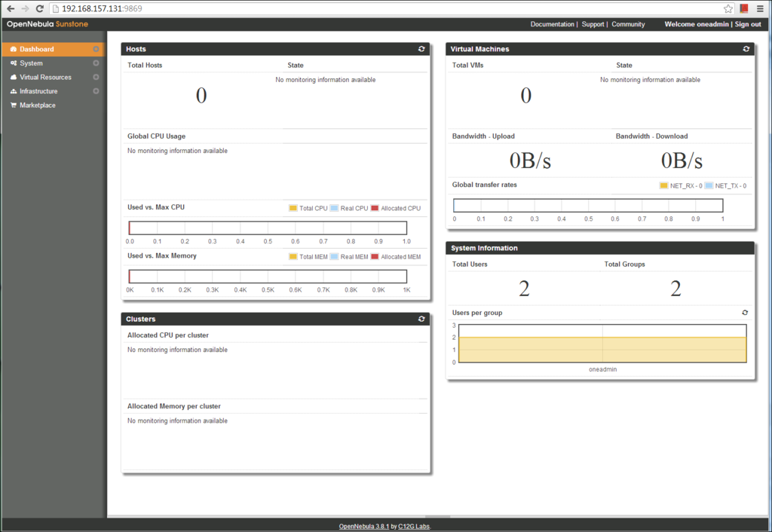
Task: Click the Total Users label
Action: (x=470, y=264)
